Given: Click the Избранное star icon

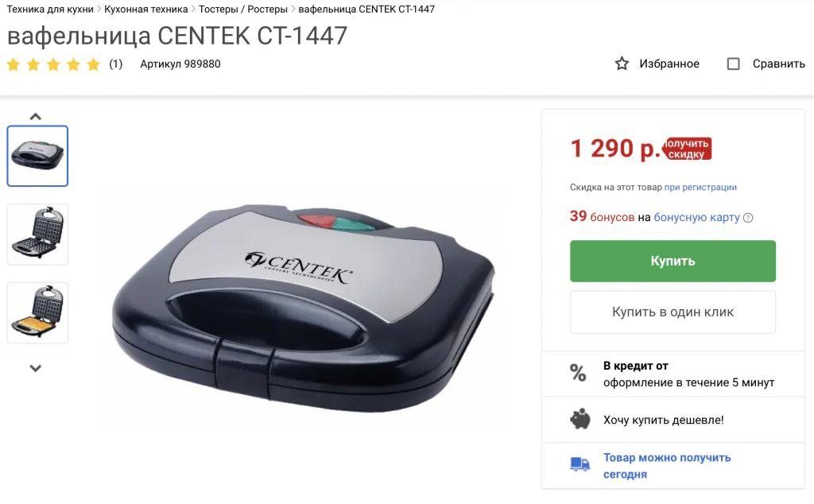Looking at the screenshot, I should pyautogui.click(x=622, y=64).
